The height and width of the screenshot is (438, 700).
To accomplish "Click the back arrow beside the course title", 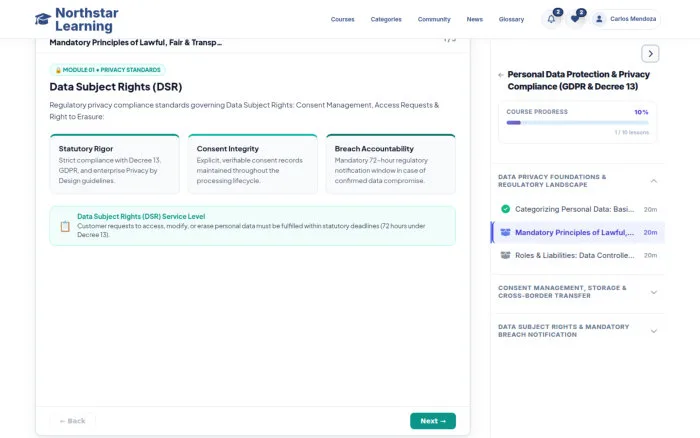I will coord(501,75).
